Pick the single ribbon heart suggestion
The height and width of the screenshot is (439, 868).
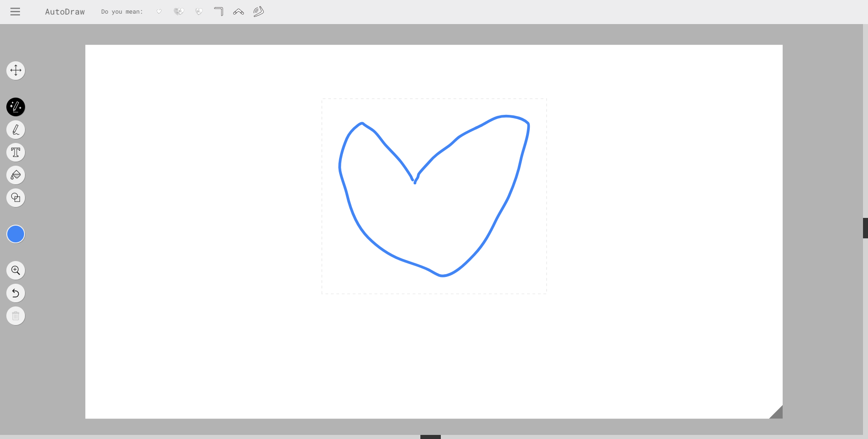tap(199, 12)
